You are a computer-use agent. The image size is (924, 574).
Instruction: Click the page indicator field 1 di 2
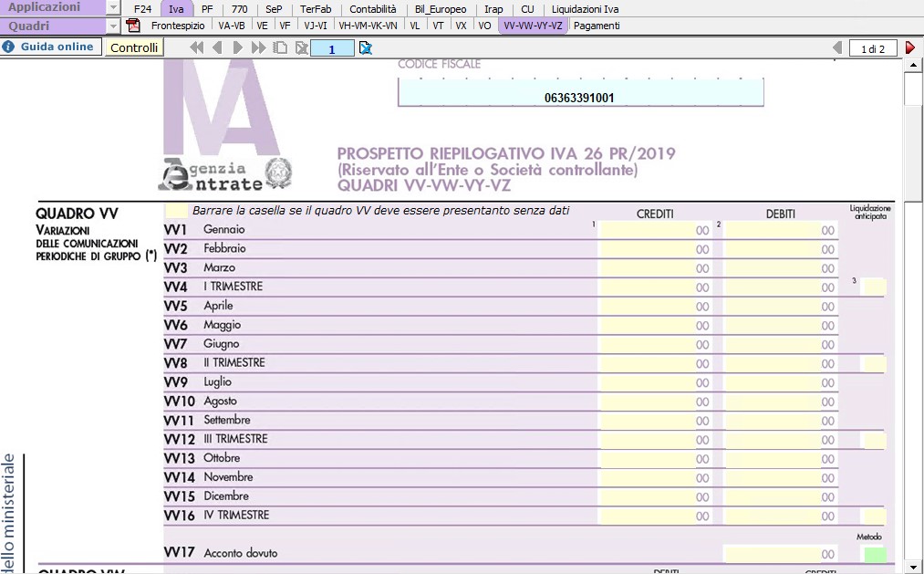click(x=873, y=48)
